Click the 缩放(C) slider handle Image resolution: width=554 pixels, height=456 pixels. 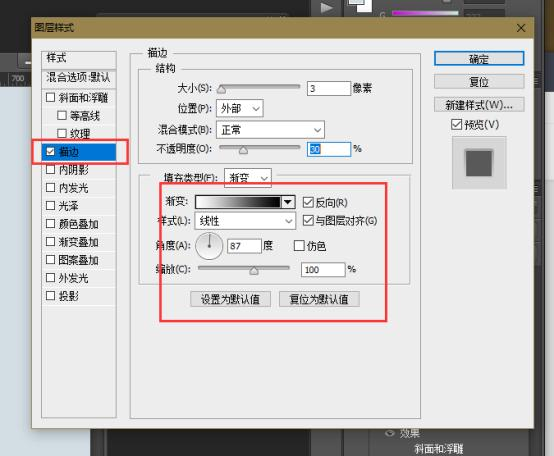point(254,271)
